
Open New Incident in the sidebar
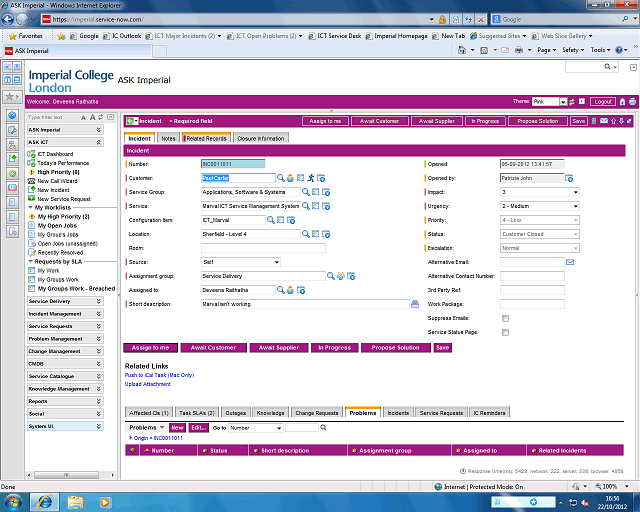tap(55, 188)
